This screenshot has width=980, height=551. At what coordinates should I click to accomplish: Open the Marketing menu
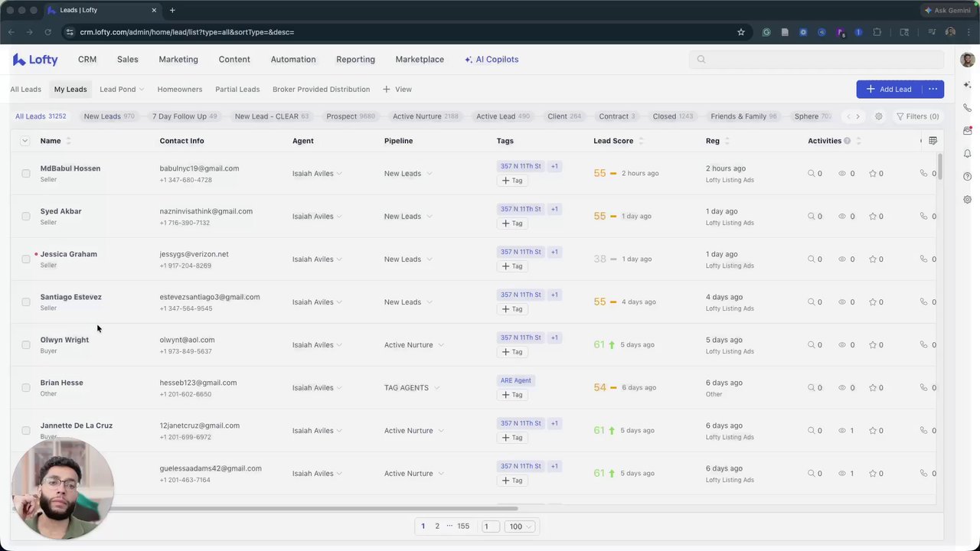(x=178, y=60)
